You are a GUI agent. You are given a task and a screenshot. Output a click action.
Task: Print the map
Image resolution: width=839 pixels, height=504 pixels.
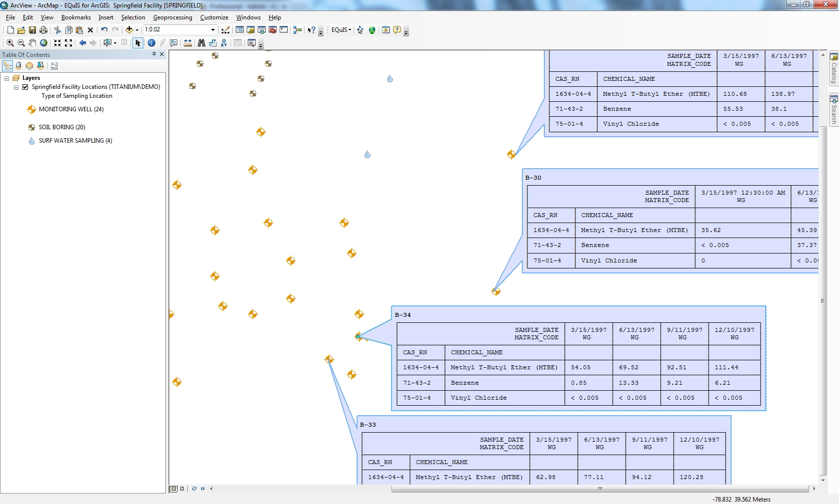click(43, 30)
